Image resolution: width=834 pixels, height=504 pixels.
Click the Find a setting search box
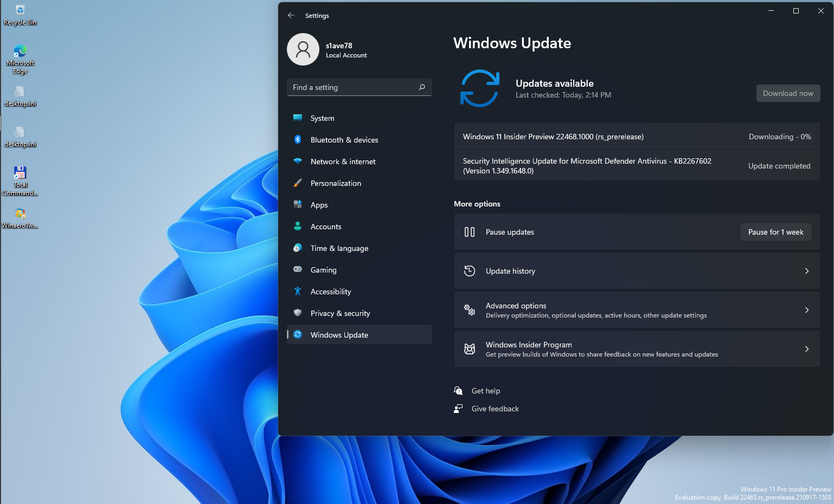(x=360, y=87)
